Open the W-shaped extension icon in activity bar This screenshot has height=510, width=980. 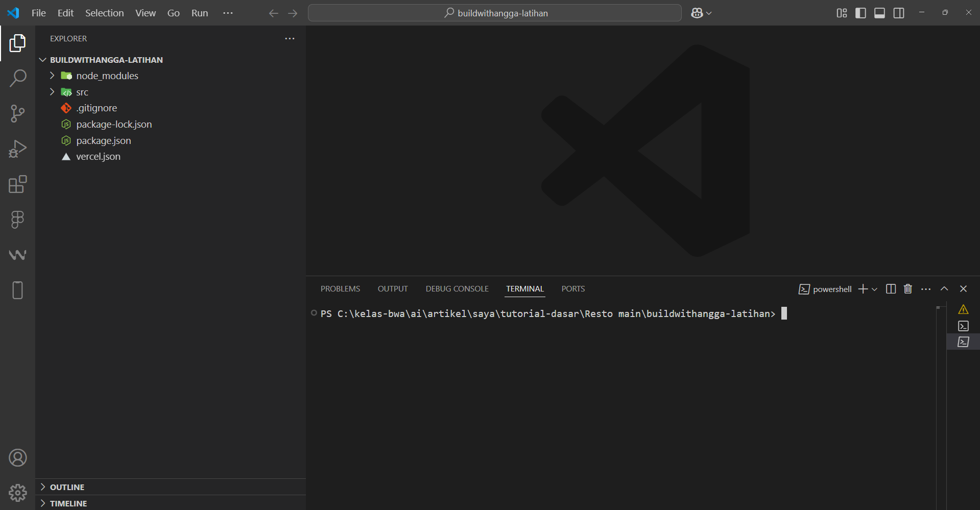(x=17, y=255)
